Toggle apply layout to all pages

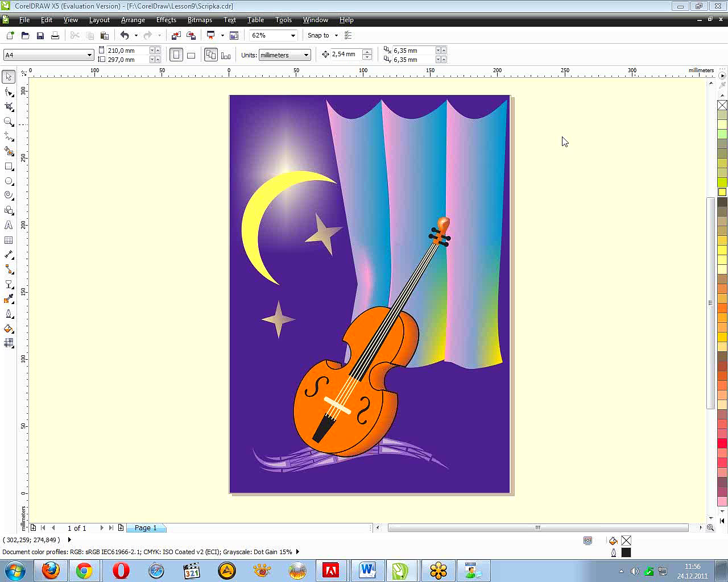[x=211, y=55]
